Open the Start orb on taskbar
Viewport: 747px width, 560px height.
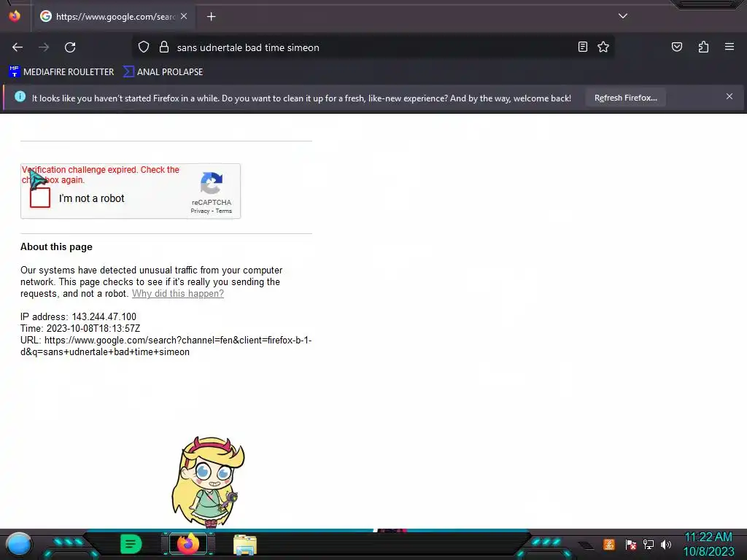[x=19, y=544]
